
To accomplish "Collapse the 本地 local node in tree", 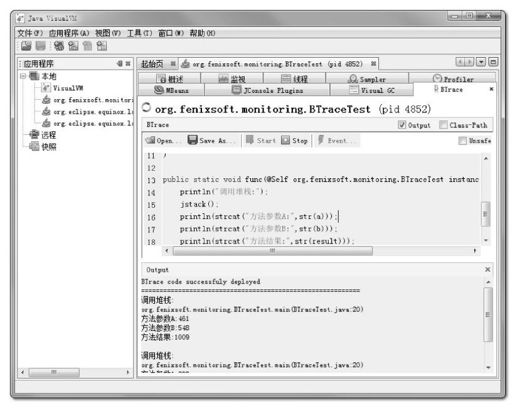I will tap(23, 76).
